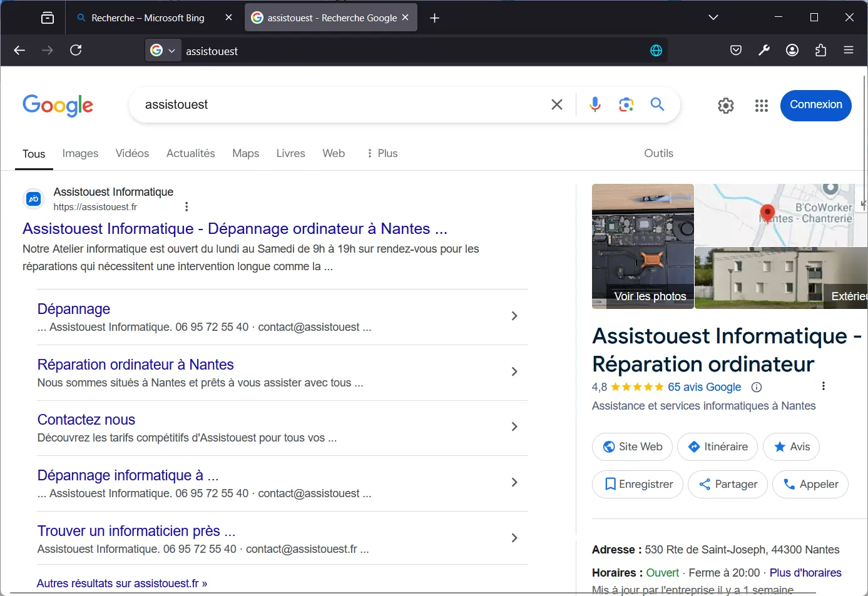Go back with the browser back arrow
Screen dimensions: 868x596
pos(19,50)
